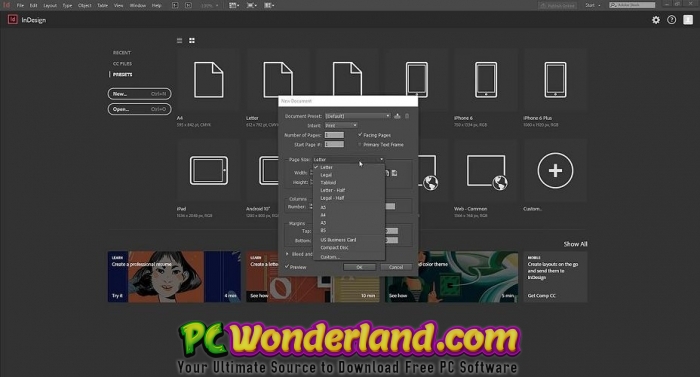
Task: Open the Start workspace dropdown
Action: pos(593,5)
